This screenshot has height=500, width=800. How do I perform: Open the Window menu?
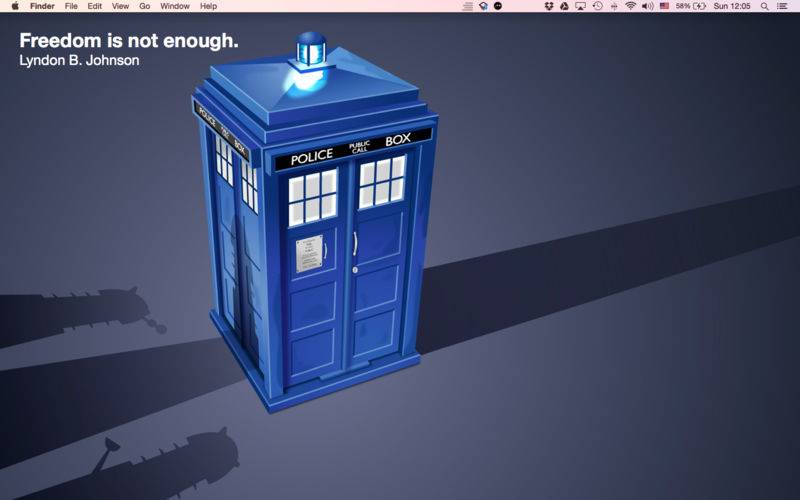click(175, 6)
